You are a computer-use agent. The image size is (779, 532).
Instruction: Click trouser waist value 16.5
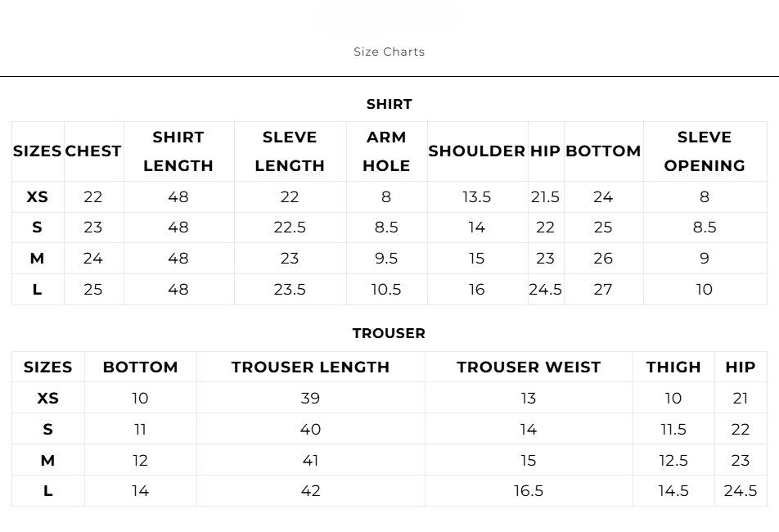529,491
